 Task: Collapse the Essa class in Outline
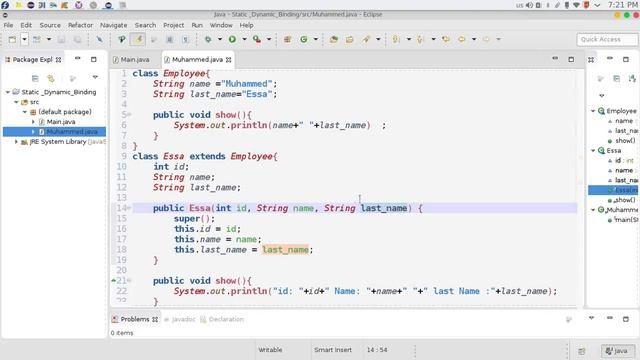pyautogui.click(x=593, y=151)
